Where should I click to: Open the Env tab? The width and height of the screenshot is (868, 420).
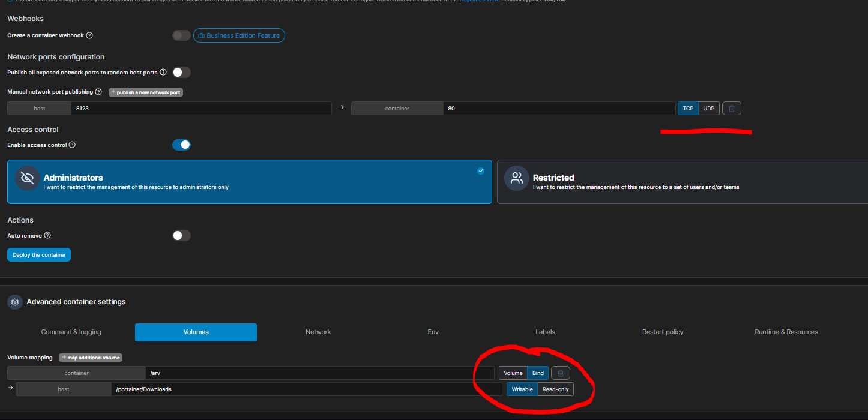click(x=433, y=332)
